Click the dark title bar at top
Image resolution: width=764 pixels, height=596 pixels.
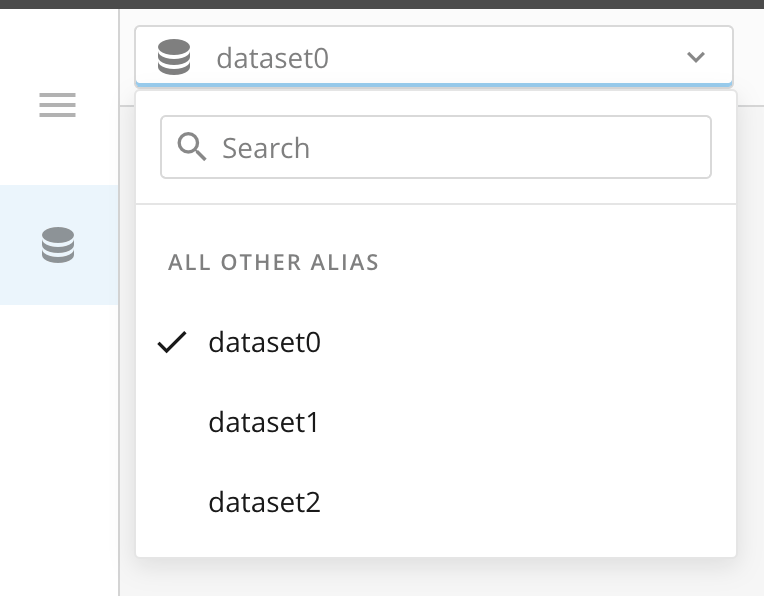click(x=382, y=4)
